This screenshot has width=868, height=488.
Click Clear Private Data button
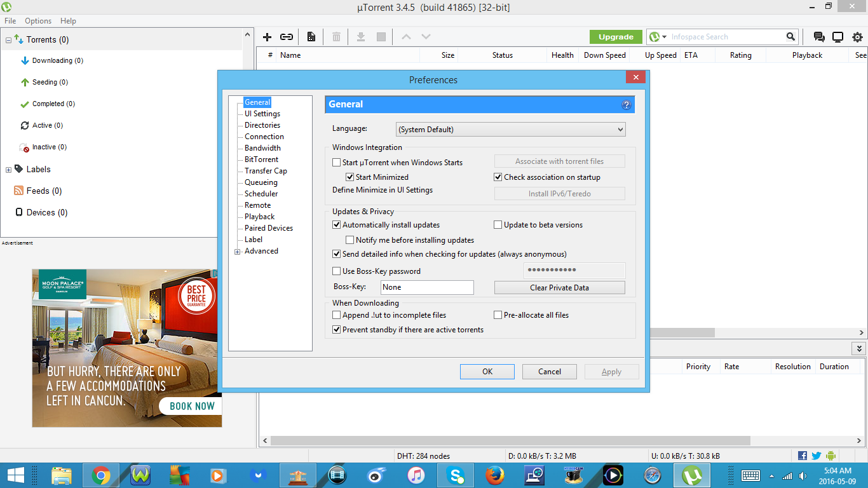pyautogui.click(x=560, y=288)
